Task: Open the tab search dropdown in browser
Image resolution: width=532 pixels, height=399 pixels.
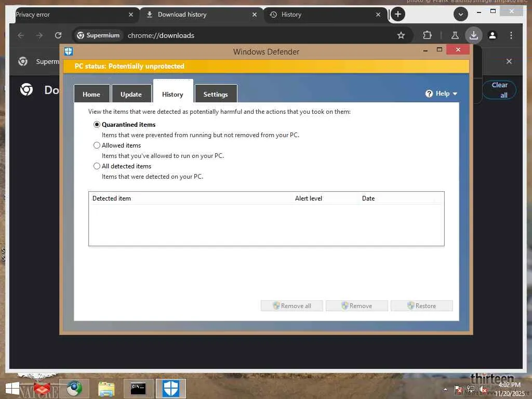Action: [x=460, y=14]
